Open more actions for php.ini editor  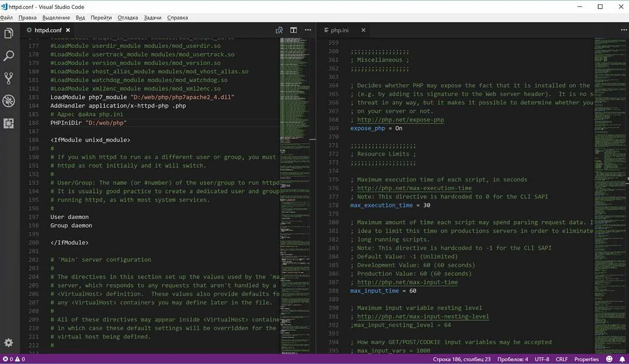tap(623, 30)
